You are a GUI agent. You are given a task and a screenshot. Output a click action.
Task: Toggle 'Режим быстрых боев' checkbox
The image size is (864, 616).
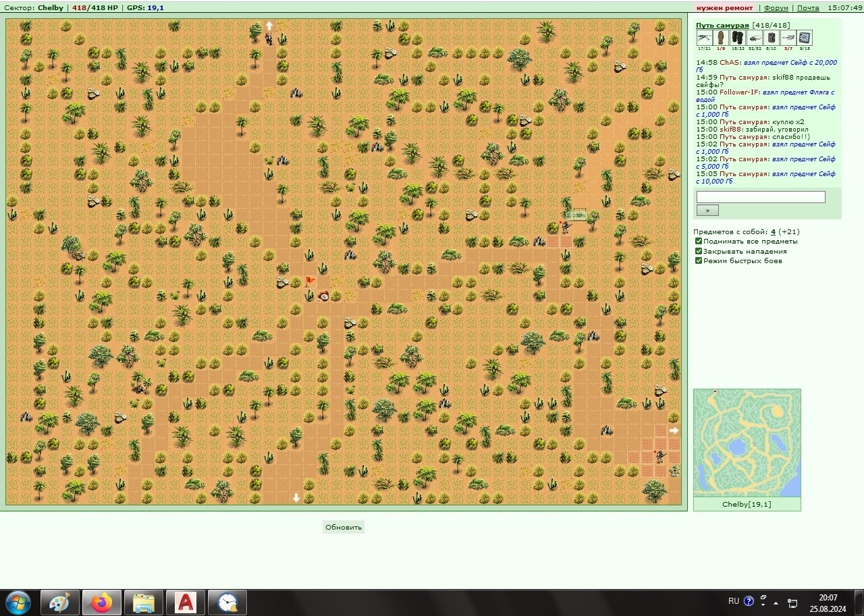pyautogui.click(x=699, y=260)
